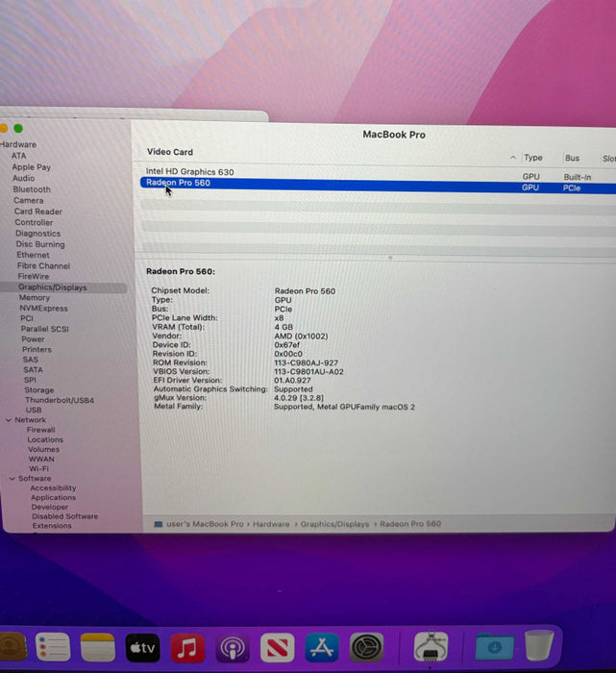
Task: Open Reminders from the Dock
Action: click(53, 647)
